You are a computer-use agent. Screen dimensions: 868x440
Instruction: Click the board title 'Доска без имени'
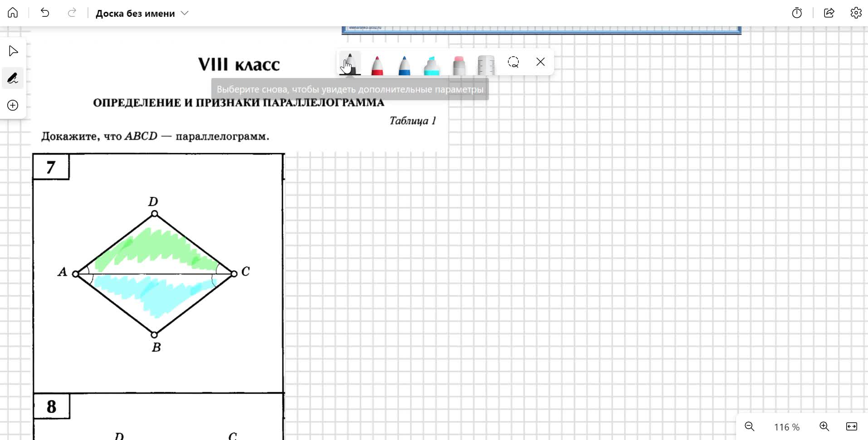(x=135, y=14)
